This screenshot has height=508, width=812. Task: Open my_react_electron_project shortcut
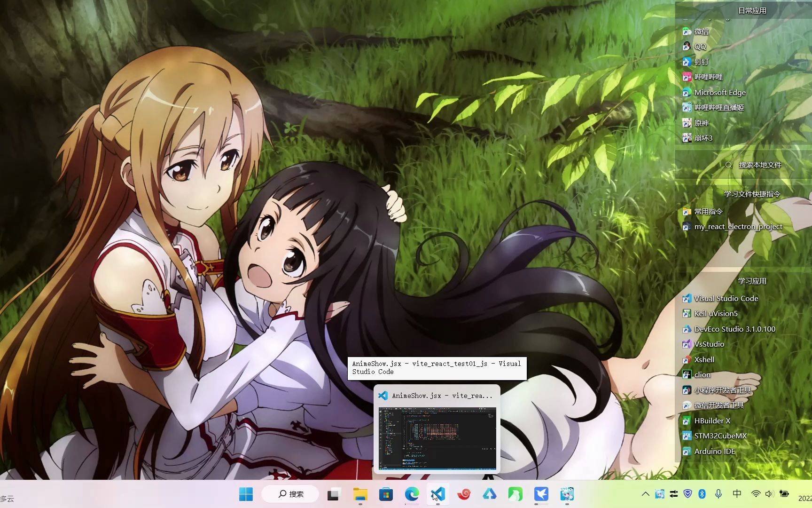(732, 227)
